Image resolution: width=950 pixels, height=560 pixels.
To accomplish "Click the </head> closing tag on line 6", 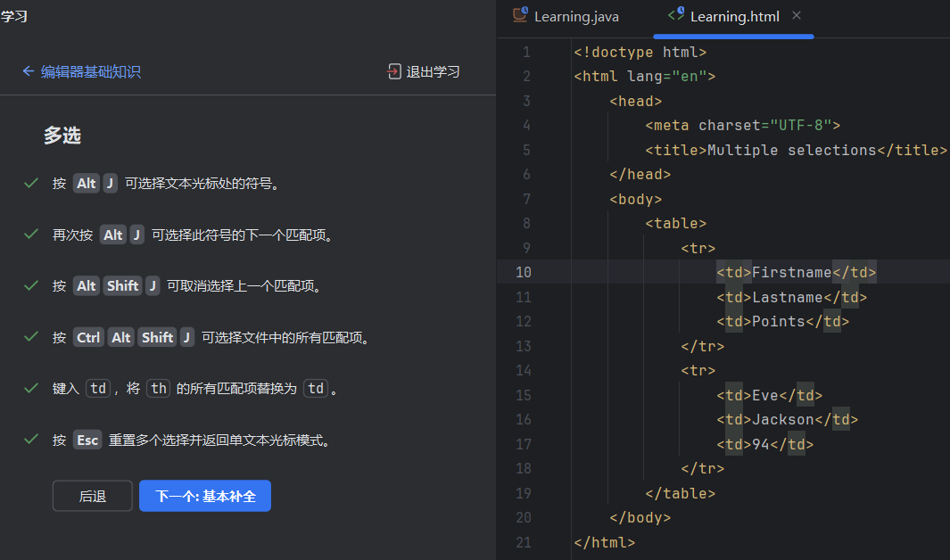I will [640, 175].
